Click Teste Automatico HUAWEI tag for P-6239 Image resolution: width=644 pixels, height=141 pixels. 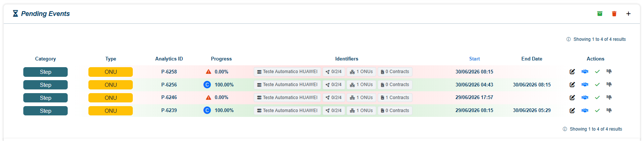point(287,111)
